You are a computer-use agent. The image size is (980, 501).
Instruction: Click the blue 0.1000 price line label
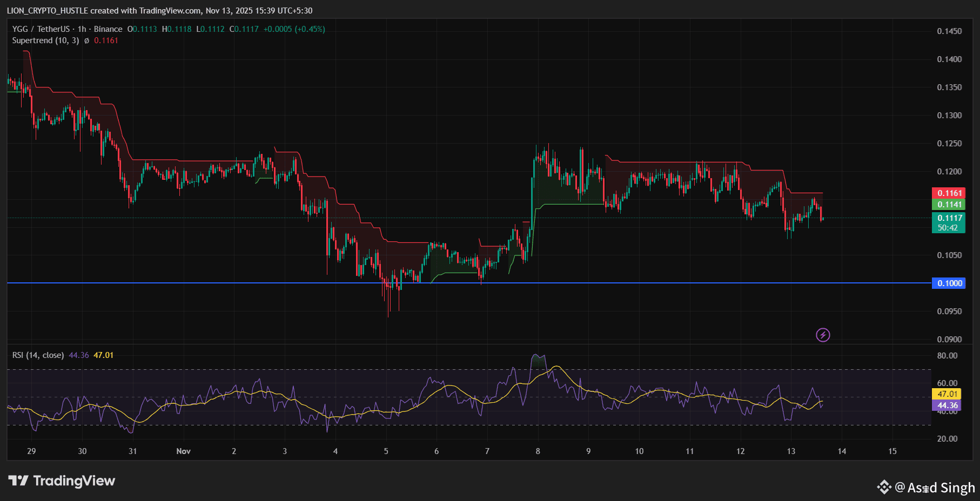click(x=948, y=283)
